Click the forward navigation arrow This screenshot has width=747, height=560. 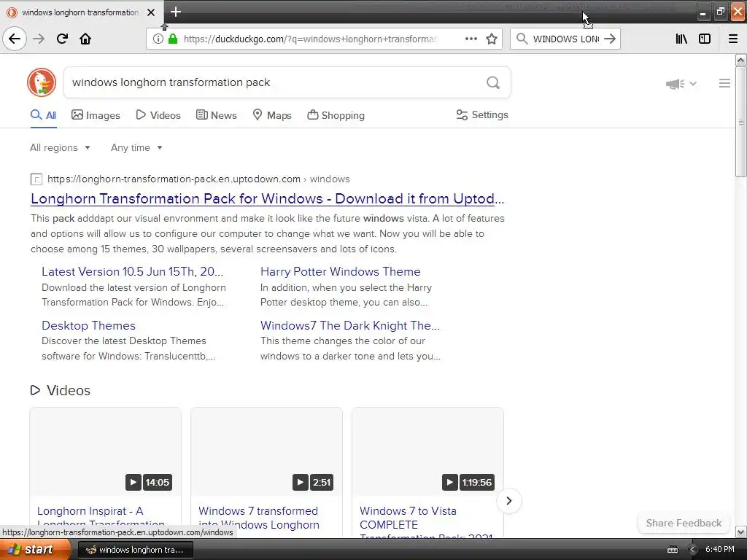point(39,39)
